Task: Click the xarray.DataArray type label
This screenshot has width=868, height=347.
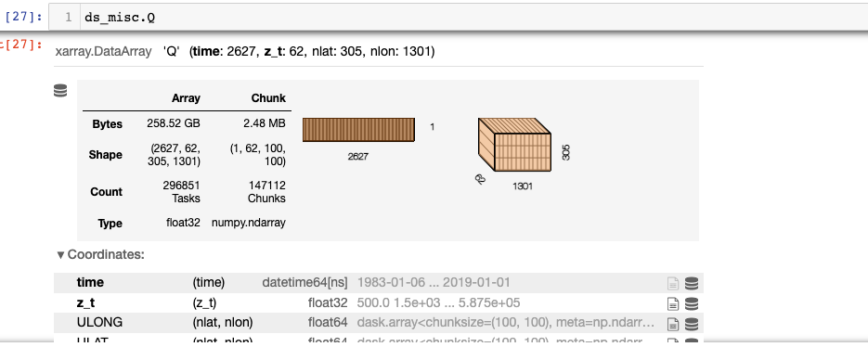Action: click(104, 51)
